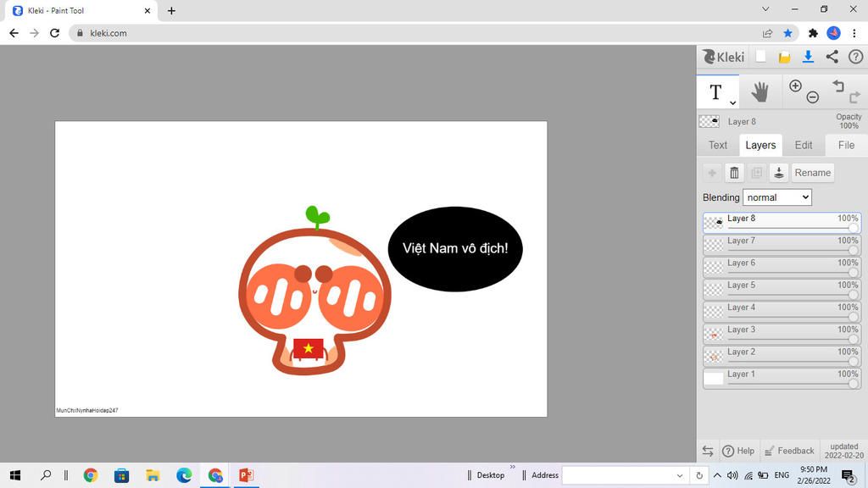The width and height of the screenshot is (868, 488).
Task: Share the drawing
Action: tap(832, 57)
